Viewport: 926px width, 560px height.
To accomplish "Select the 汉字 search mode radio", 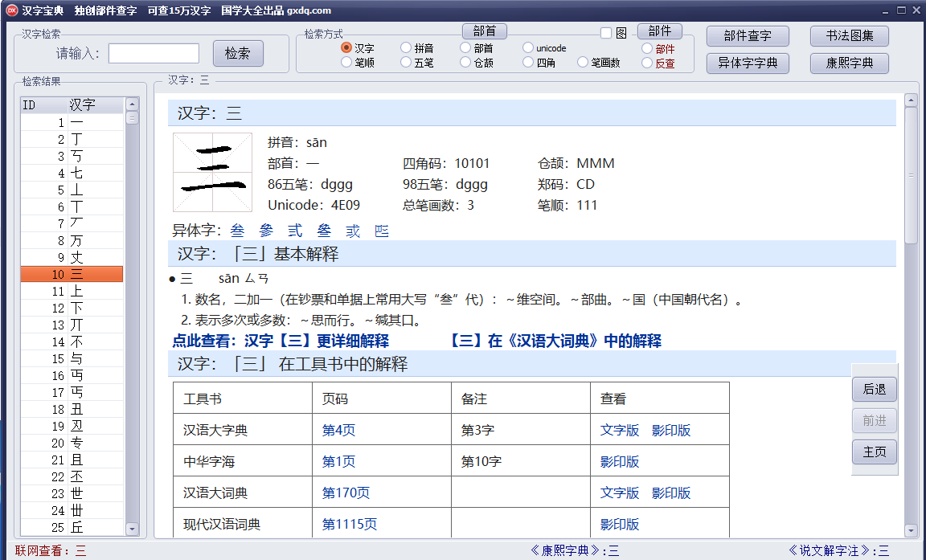I will (346, 47).
